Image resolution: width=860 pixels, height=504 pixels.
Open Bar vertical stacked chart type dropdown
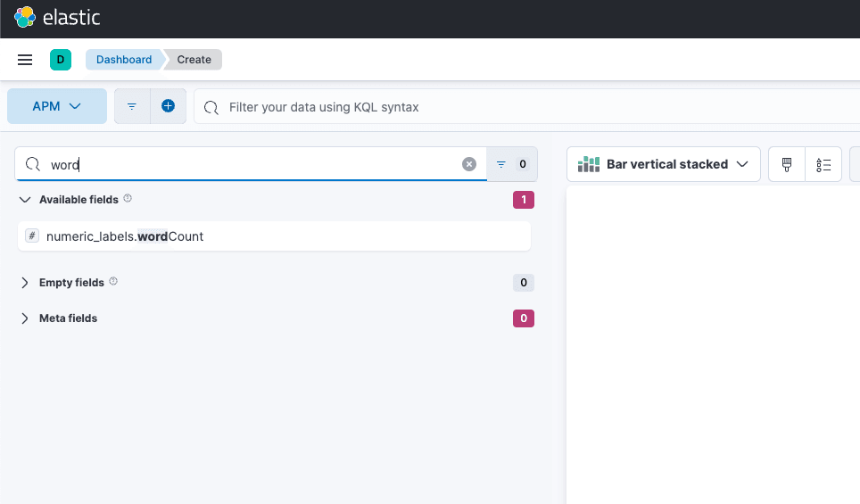(663, 164)
